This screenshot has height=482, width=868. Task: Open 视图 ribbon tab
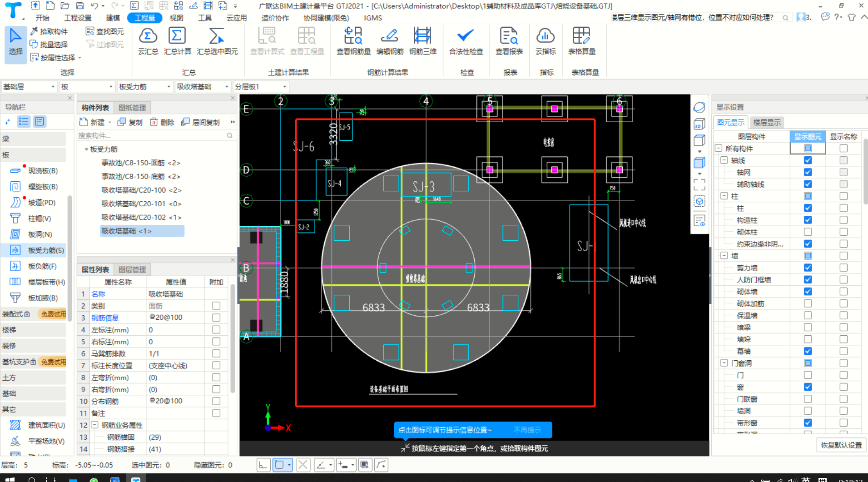pos(176,18)
